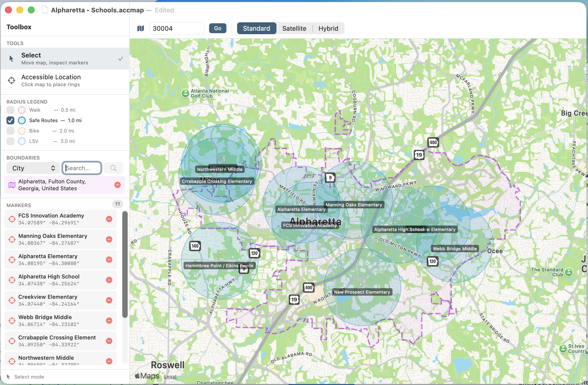Click the Crabapple Crossing Elementary map label

[x=217, y=181]
